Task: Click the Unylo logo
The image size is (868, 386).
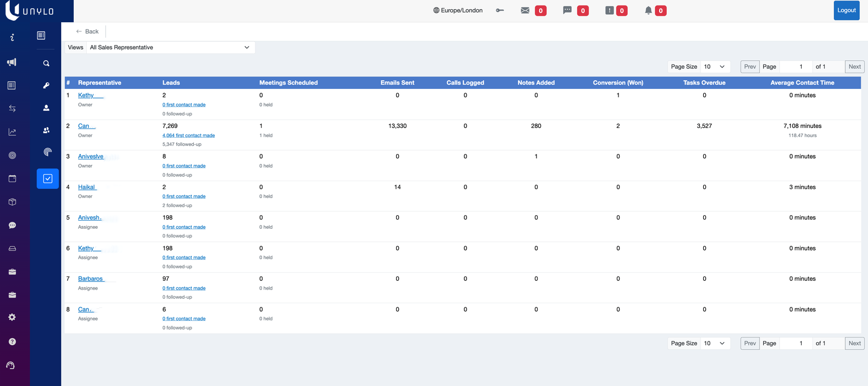Action: 30,10
